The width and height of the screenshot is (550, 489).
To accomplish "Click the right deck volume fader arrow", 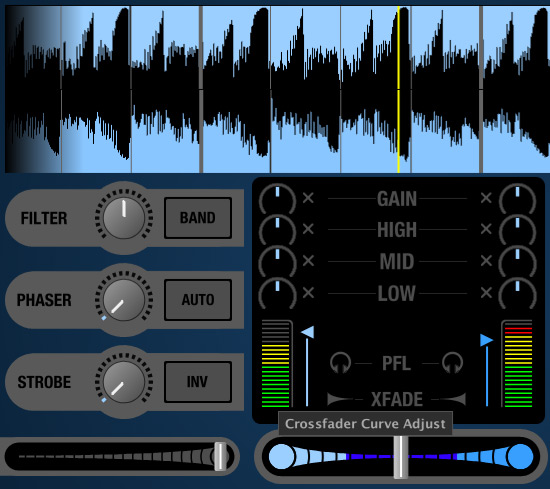I will (x=487, y=340).
